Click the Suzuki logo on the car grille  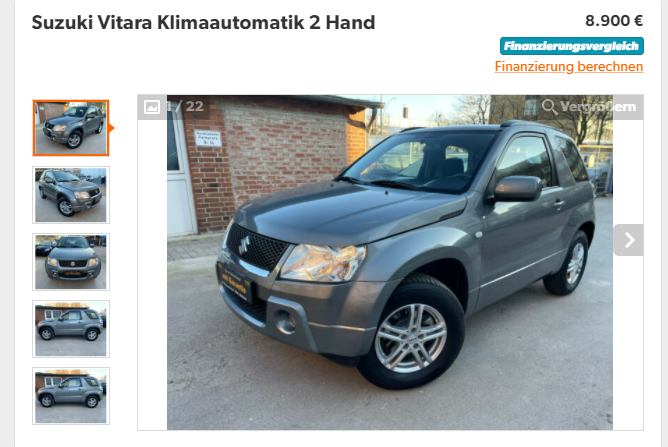[244, 245]
